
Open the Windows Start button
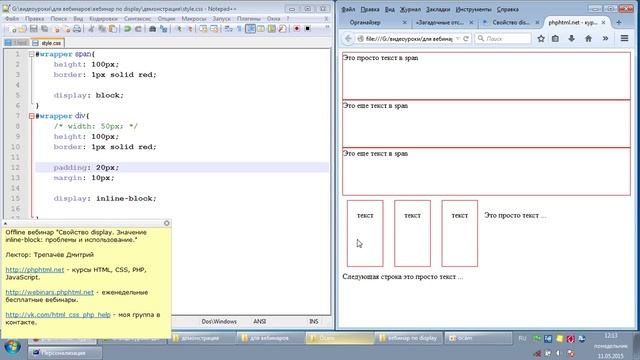(x=13, y=347)
